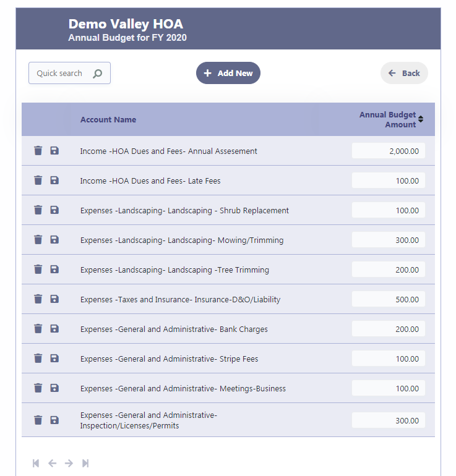
Task: Click the 'Demo Valley HOA' title
Action: [x=126, y=24]
